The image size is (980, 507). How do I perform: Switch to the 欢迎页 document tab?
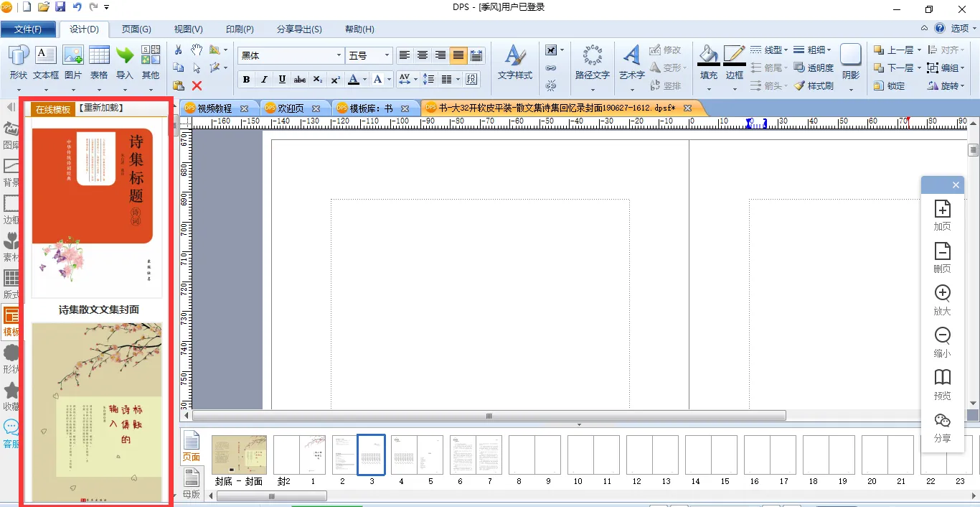point(291,108)
